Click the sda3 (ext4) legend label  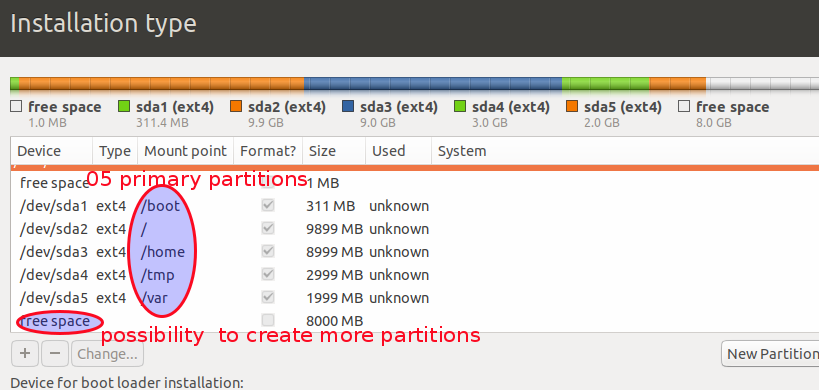click(399, 107)
